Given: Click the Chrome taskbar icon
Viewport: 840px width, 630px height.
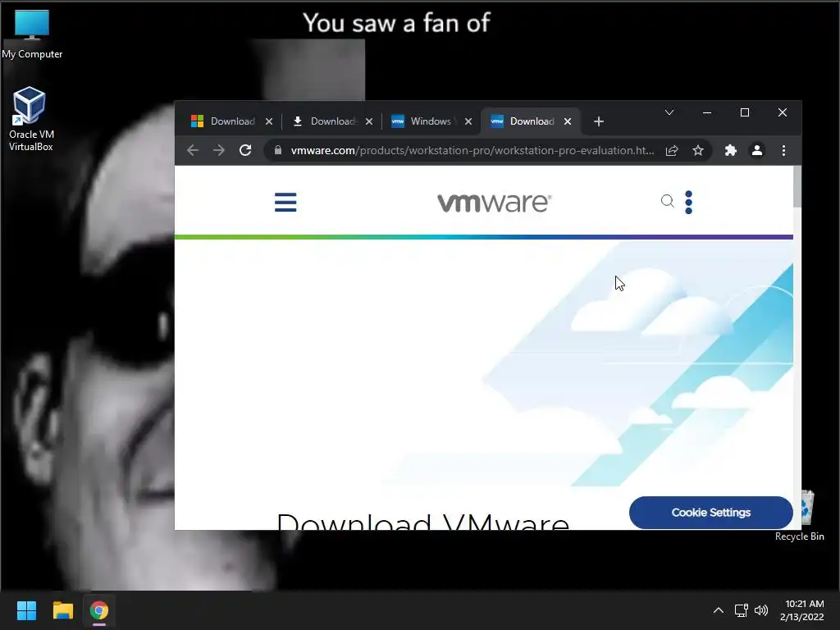Looking at the screenshot, I should click(99, 610).
